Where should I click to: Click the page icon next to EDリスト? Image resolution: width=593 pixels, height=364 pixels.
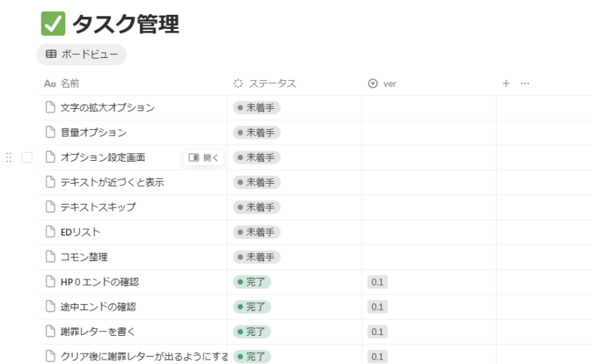[50, 232]
